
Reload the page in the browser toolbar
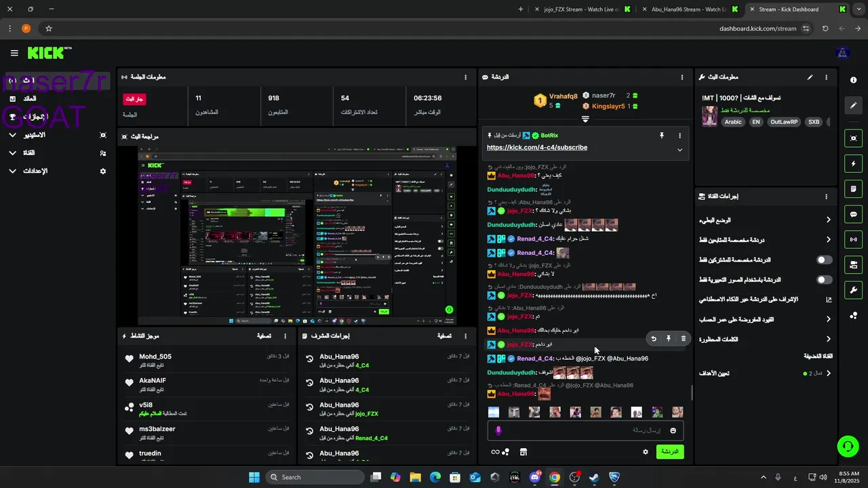tap(825, 28)
